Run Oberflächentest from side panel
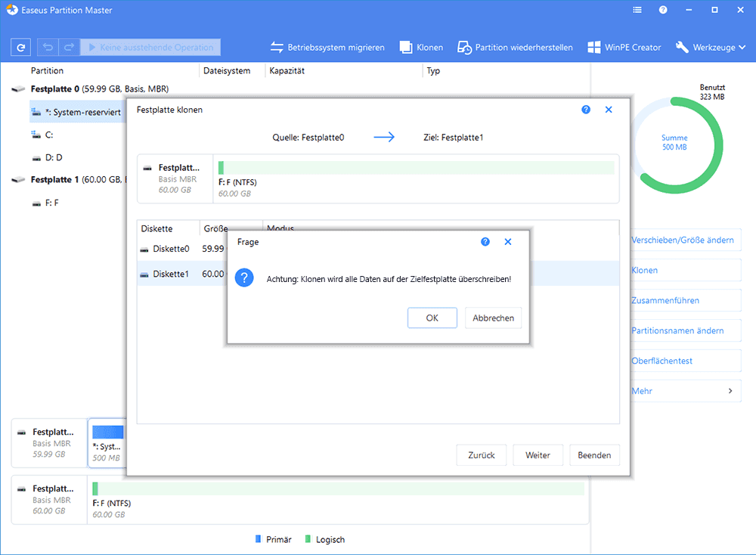Image resolution: width=756 pixels, height=555 pixels. tap(686, 361)
